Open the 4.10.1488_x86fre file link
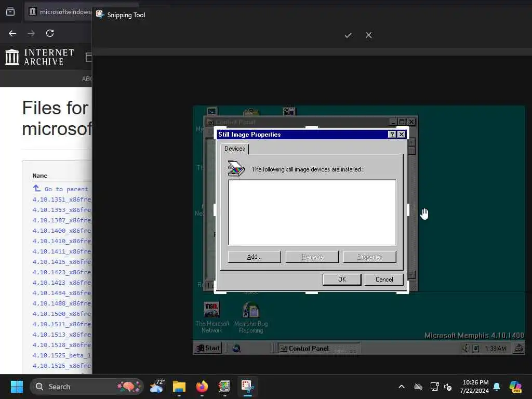The height and width of the screenshot is (399, 532). tap(62, 303)
